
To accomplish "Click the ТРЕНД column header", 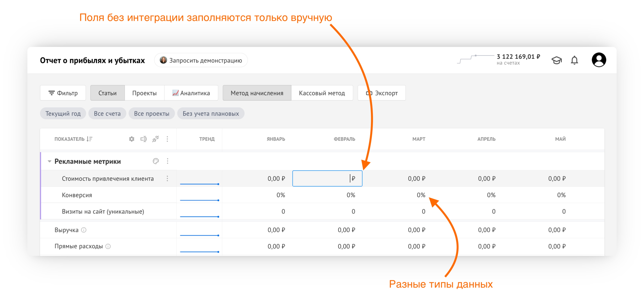I will pyautogui.click(x=207, y=139).
